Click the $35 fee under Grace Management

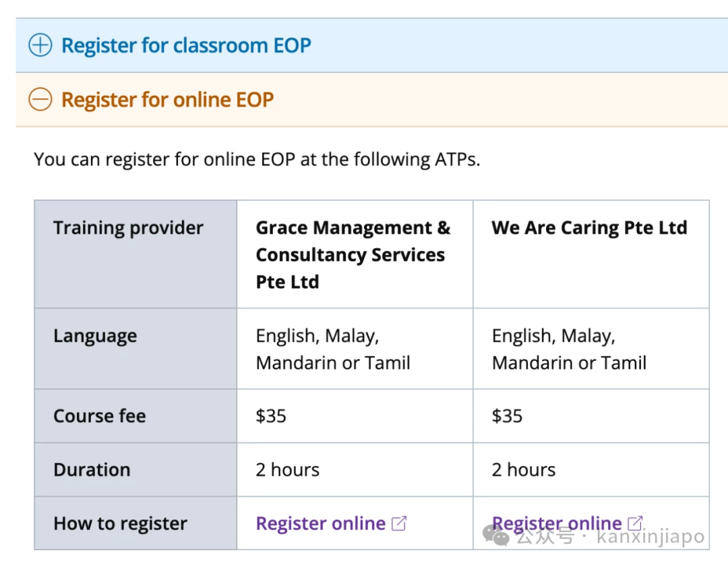pyautogui.click(x=271, y=416)
